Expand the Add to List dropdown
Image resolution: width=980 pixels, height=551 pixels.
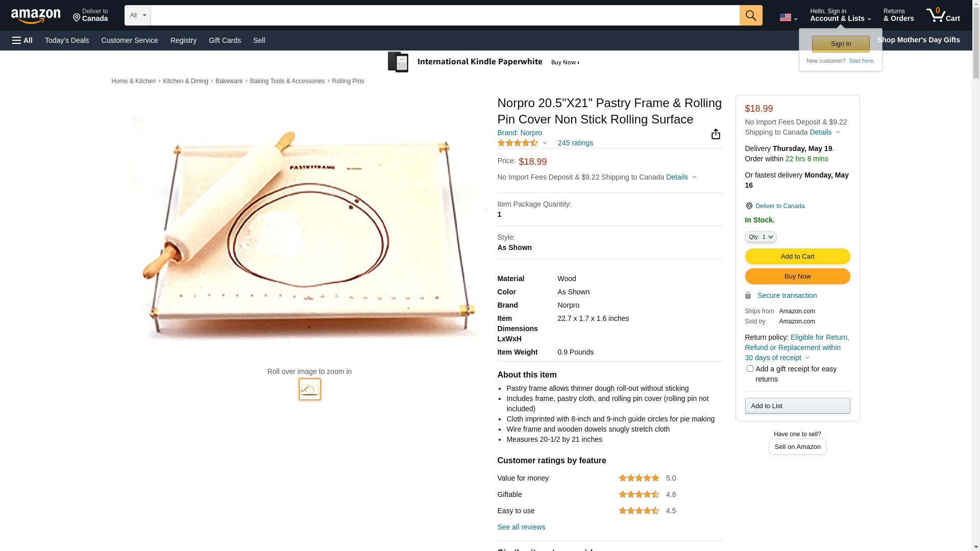point(797,406)
